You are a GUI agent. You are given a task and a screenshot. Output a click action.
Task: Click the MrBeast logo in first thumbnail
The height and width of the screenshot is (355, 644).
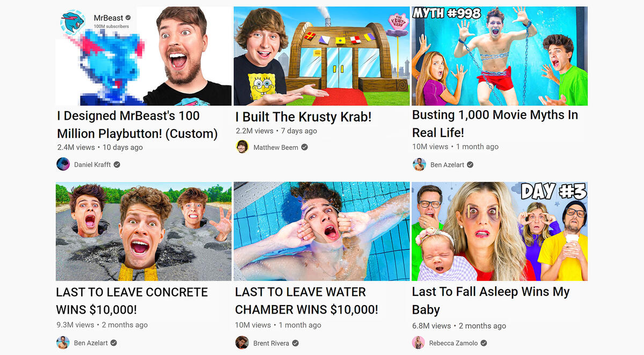73,23
